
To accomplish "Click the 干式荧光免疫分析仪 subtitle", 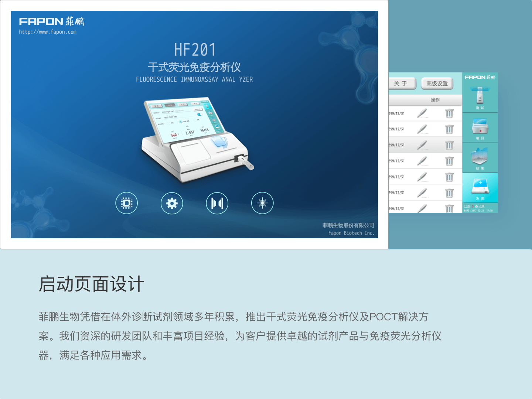I will click(194, 67).
